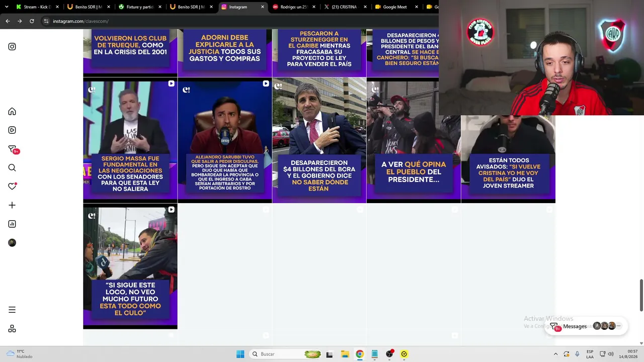Open the 'Si sigue este loco' reel
This screenshot has height=362, width=644.
(130, 266)
